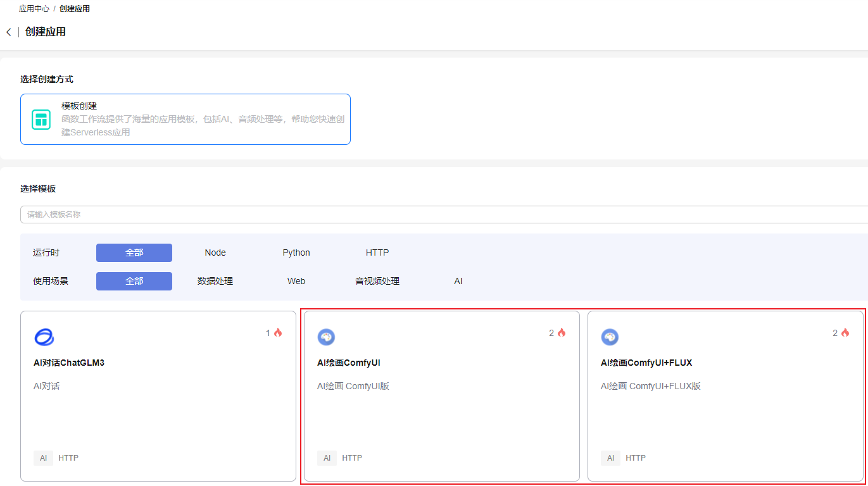The height and width of the screenshot is (486, 868).
Task: Go to 应用中心 via the breadcrumb
Action: click(x=34, y=9)
